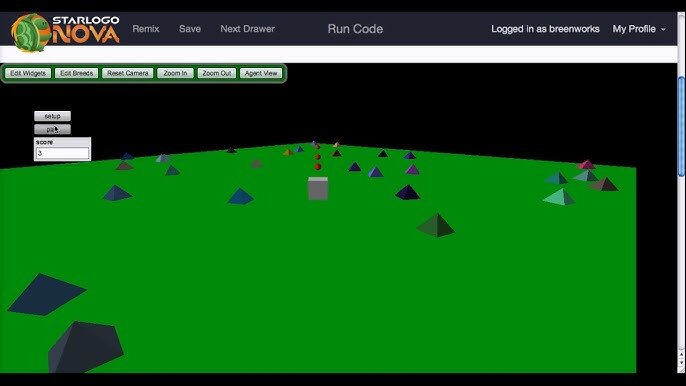686x386 pixels.
Task: Click the gray cube agent
Action: tap(318, 189)
